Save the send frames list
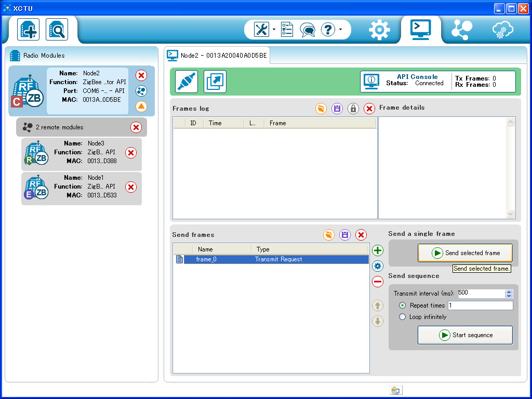The height and width of the screenshot is (399, 532). (x=345, y=235)
